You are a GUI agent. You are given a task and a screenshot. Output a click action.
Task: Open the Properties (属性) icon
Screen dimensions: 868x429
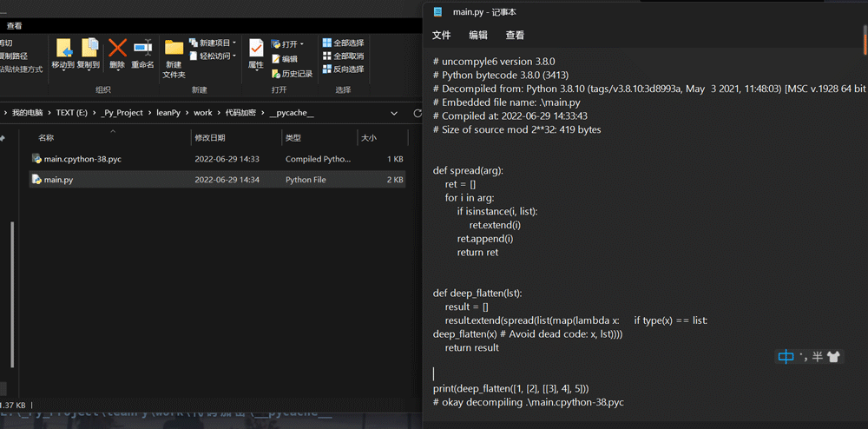[x=256, y=52]
